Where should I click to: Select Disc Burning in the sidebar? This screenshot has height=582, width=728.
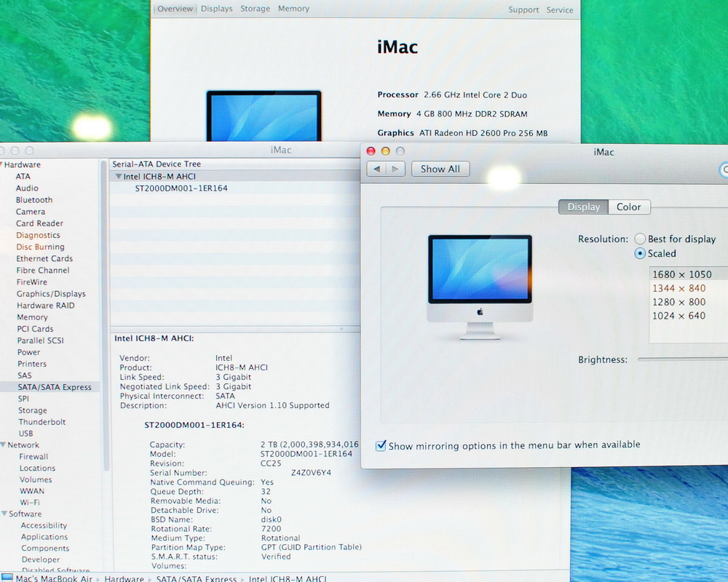click(40, 247)
